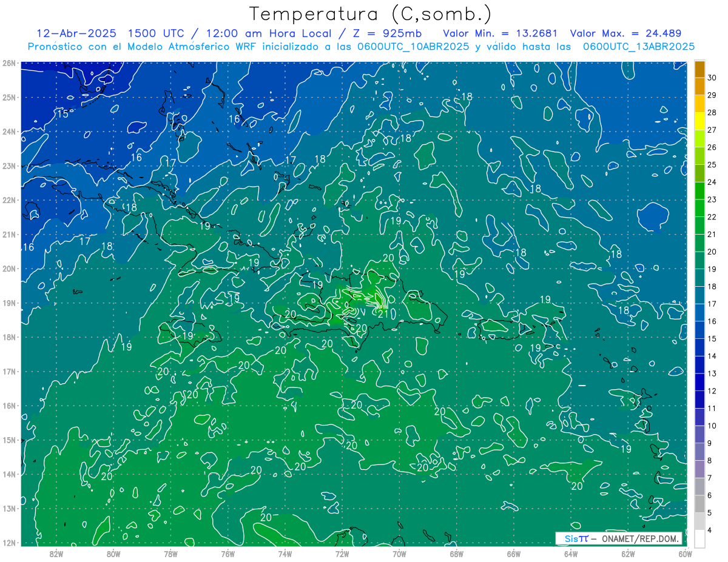Click the color bar label "8"
The width and height of the screenshot is (728, 562).
(x=709, y=461)
